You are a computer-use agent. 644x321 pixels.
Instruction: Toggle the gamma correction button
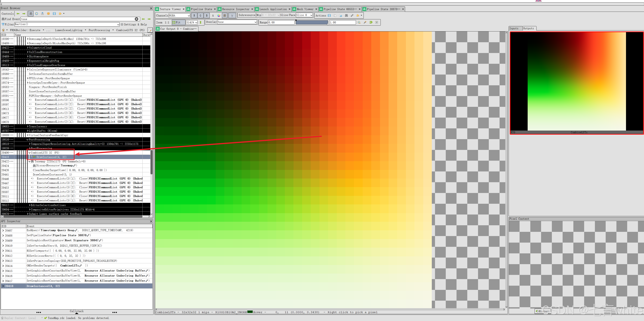(x=232, y=15)
